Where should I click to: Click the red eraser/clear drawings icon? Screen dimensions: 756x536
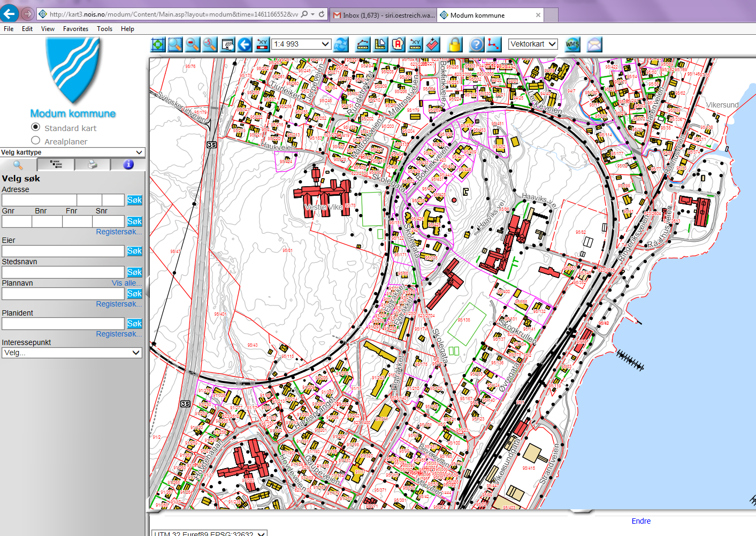(432, 44)
